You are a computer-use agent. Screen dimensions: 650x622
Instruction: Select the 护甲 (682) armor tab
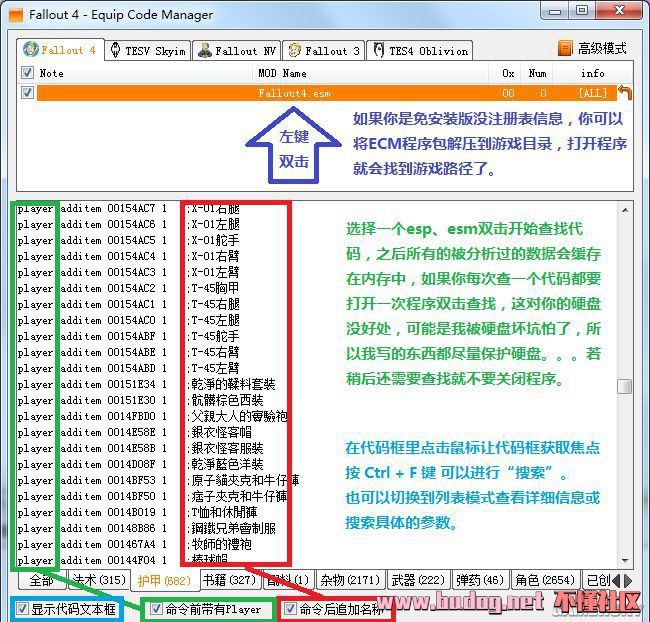[x=164, y=581]
